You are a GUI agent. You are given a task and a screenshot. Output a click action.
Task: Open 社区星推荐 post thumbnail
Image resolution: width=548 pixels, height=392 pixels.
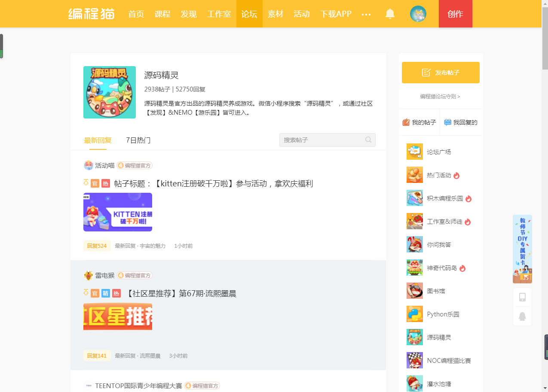[118, 316]
